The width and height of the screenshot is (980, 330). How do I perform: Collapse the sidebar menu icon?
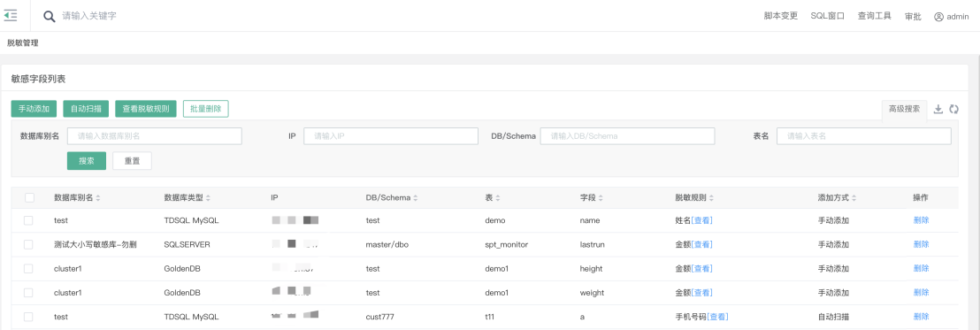point(11,16)
